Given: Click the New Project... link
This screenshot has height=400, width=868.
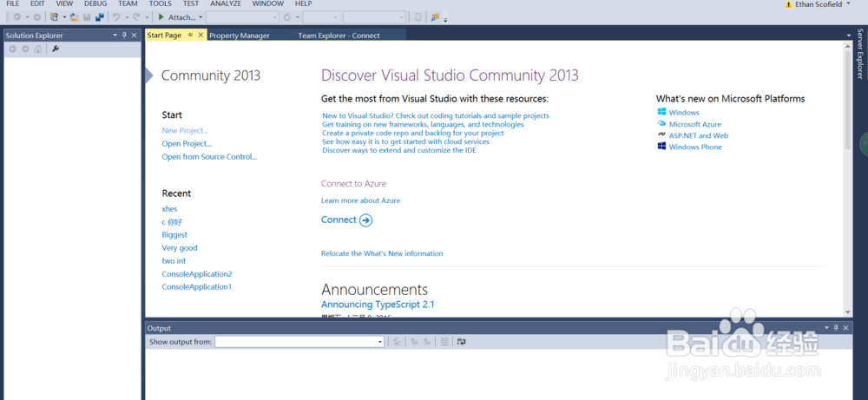Looking at the screenshot, I should (185, 130).
